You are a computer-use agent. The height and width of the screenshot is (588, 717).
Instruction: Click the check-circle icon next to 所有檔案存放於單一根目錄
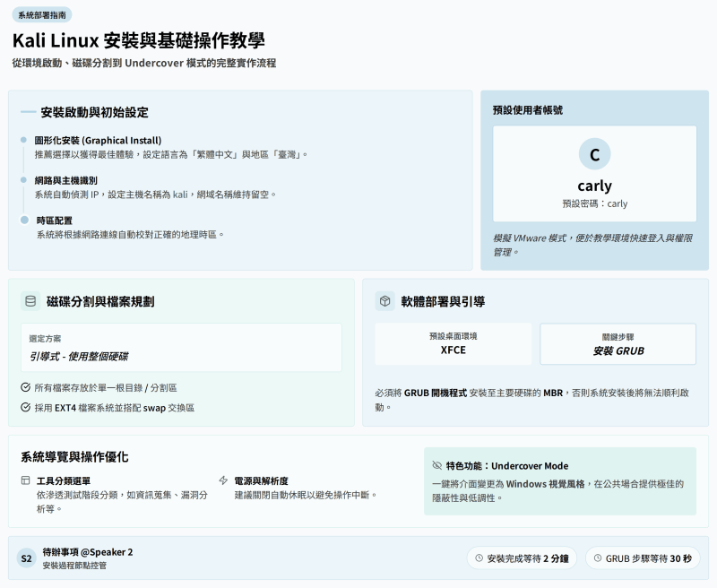[26, 387]
